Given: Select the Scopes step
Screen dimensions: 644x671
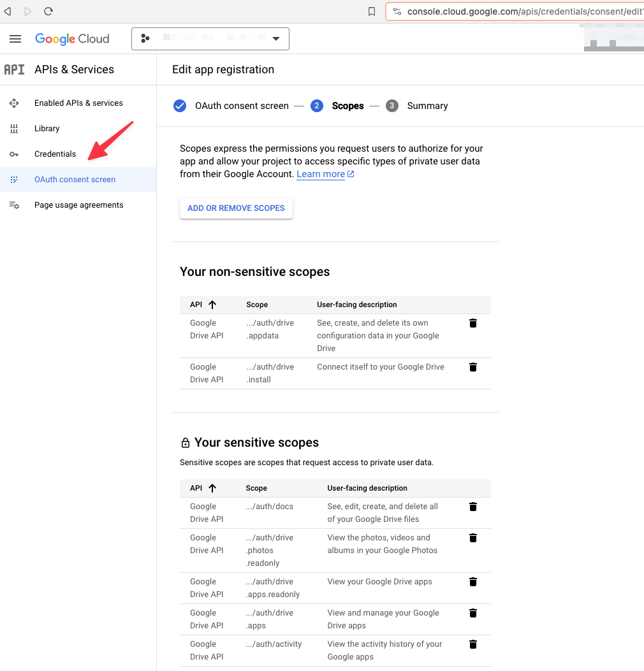Looking at the screenshot, I should [x=348, y=106].
